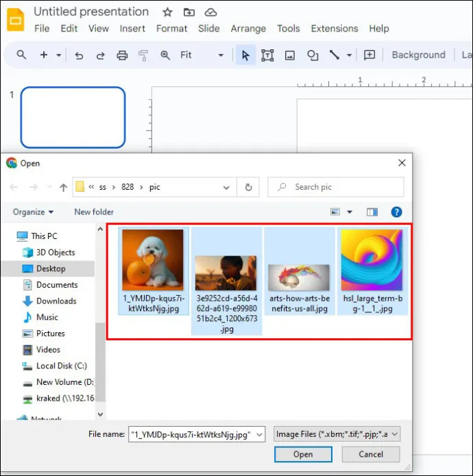Click the Search pic field
473x476 pixels.
coord(336,187)
